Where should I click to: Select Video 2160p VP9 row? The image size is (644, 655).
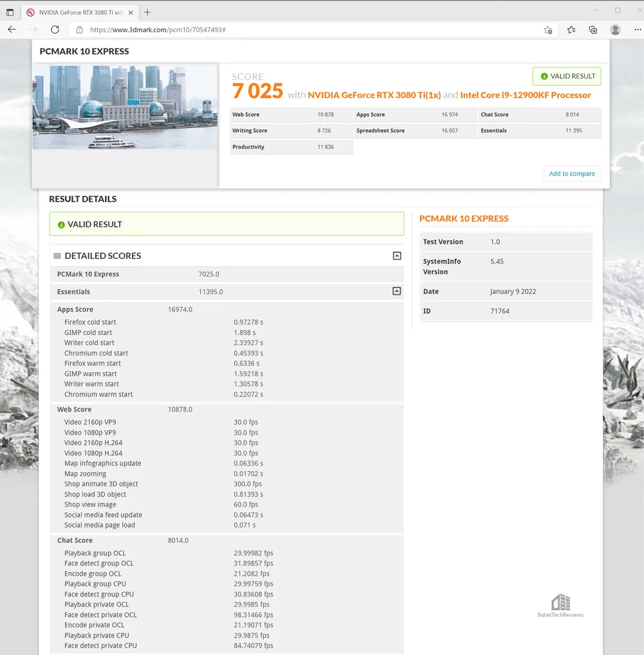click(227, 422)
